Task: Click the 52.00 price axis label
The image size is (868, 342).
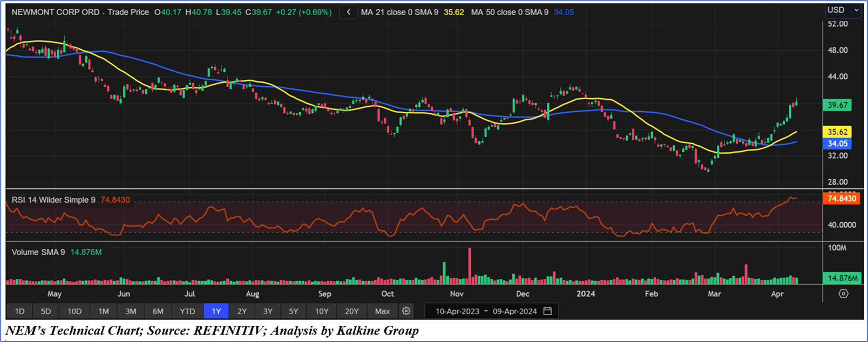Action: point(838,24)
